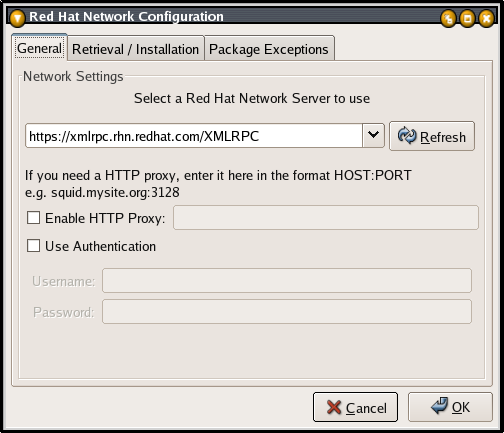Image resolution: width=504 pixels, height=433 pixels.
Task: Open the Retrieval / Installation tab
Action: tap(135, 49)
